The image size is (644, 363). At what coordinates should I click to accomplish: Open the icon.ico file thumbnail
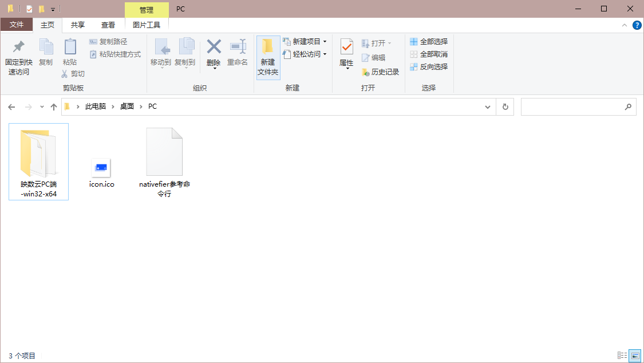(101, 167)
